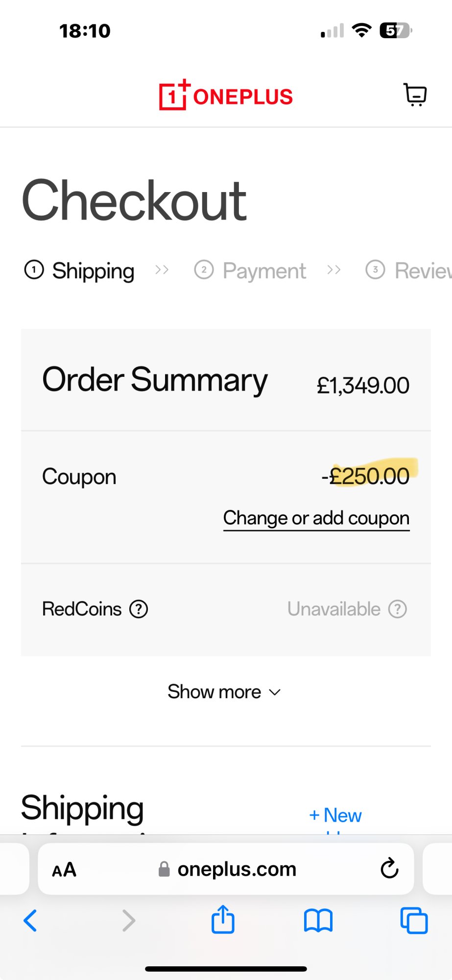Image resolution: width=452 pixels, height=980 pixels.
Task: Open AA reader text size menu
Action: pyautogui.click(x=64, y=870)
